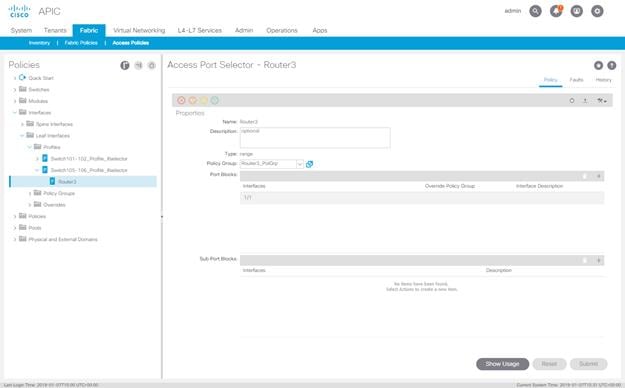This screenshot has height=388, width=625.
Task: Select Switch101-102 profile tree item
Action: (89, 159)
